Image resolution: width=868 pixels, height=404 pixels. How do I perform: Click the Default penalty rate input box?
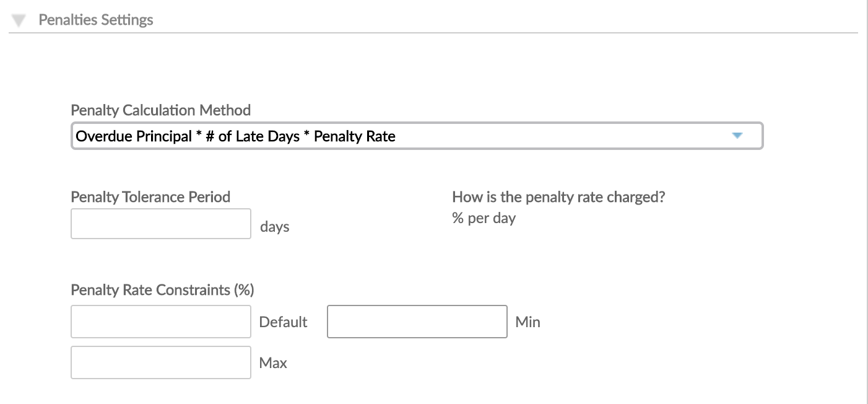(x=160, y=321)
